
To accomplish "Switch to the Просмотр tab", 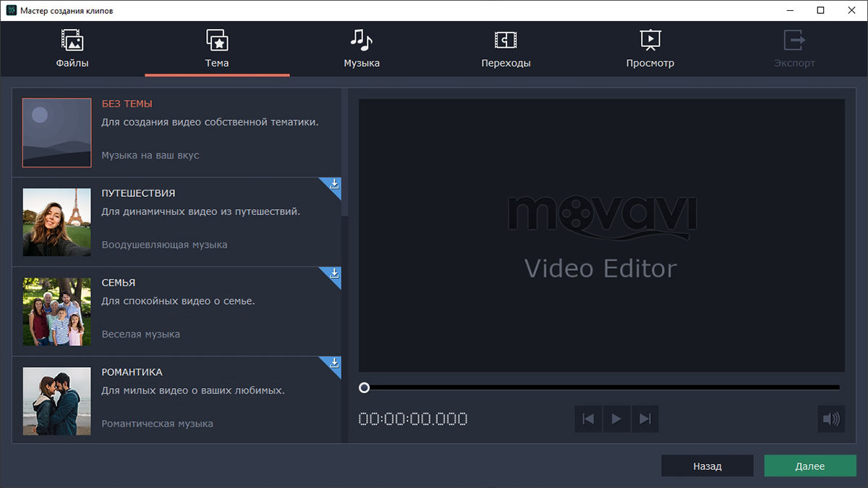I will pyautogui.click(x=650, y=49).
